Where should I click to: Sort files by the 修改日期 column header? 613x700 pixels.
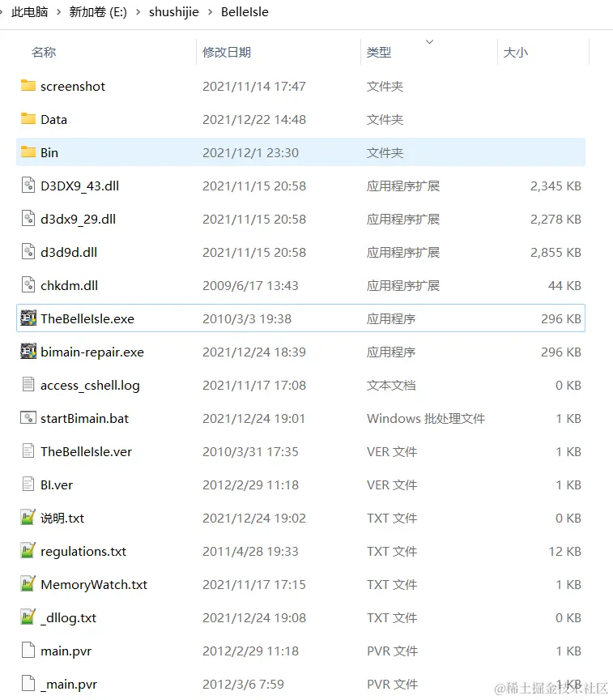click(227, 52)
